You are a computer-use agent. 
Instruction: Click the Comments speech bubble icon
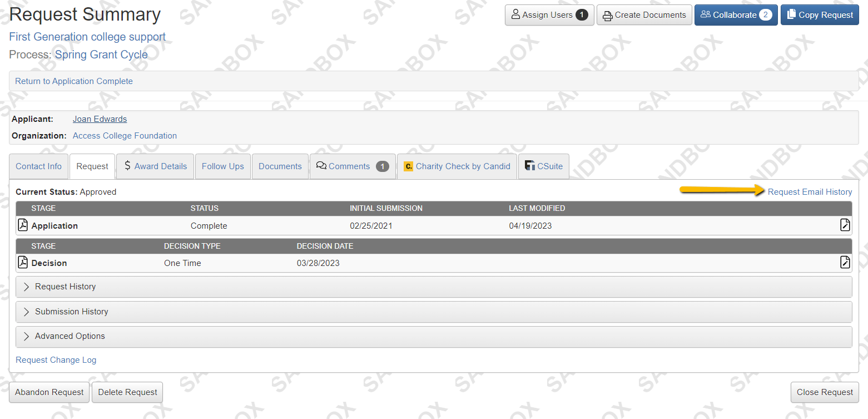(321, 166)
